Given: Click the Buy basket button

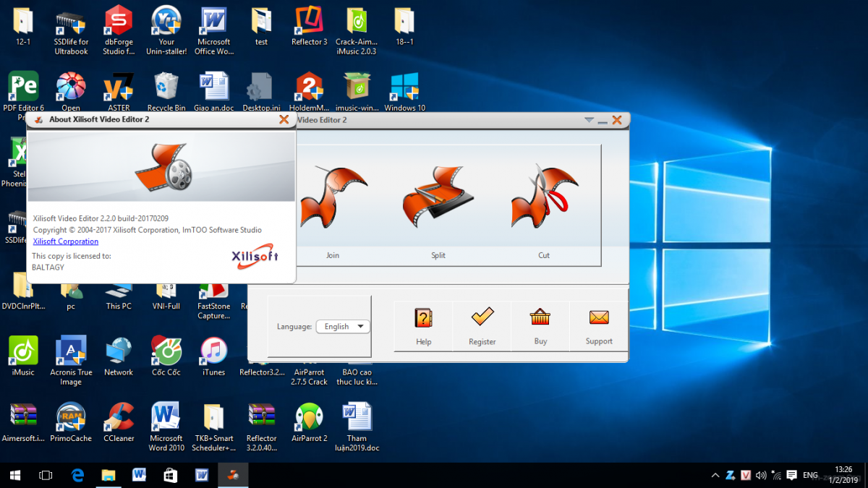Looking at the screenshot, I should coord(540,326).
